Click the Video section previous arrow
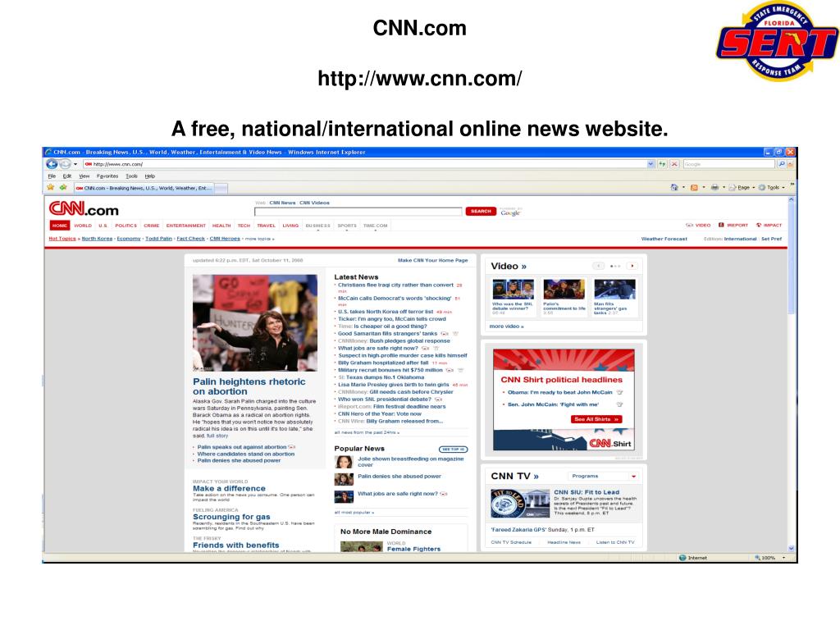Viewport: 840px width, 630px height. pyautogui.click(x=598, y=266)
